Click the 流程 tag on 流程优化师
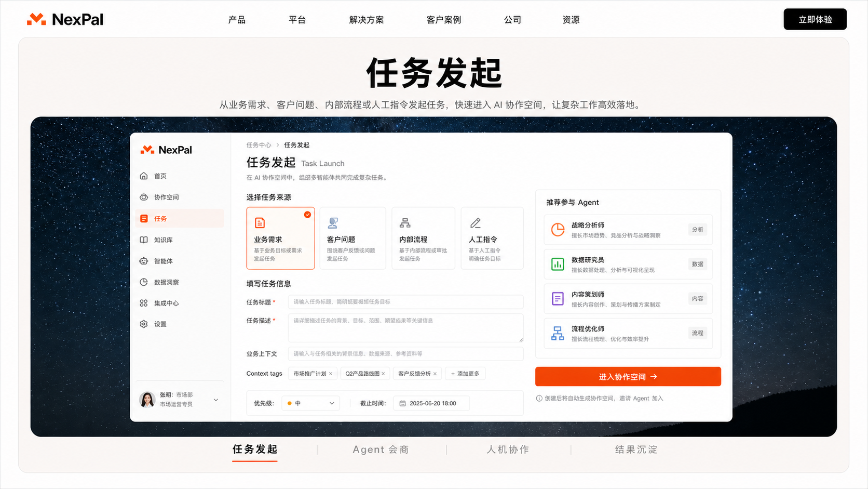 click(698, 333)
